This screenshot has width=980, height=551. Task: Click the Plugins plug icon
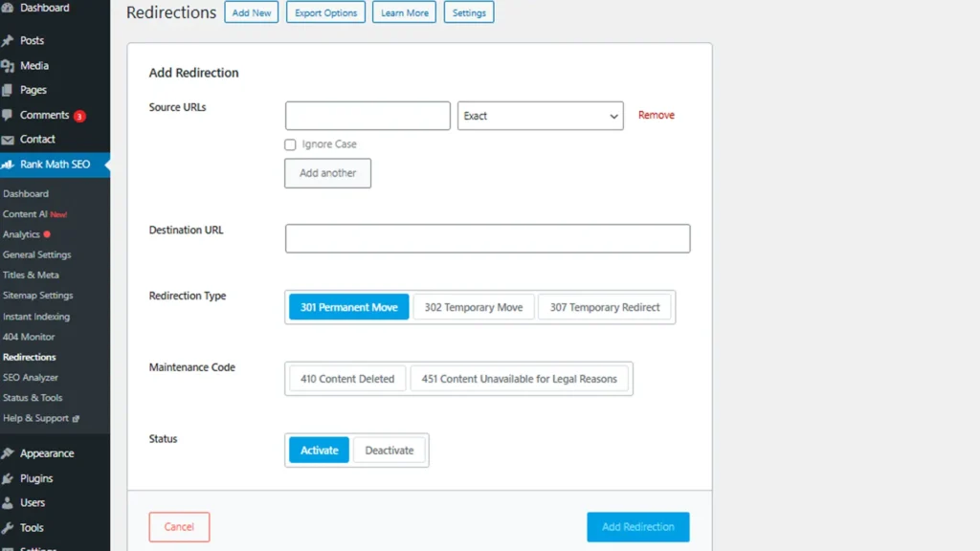coord(8,478)
